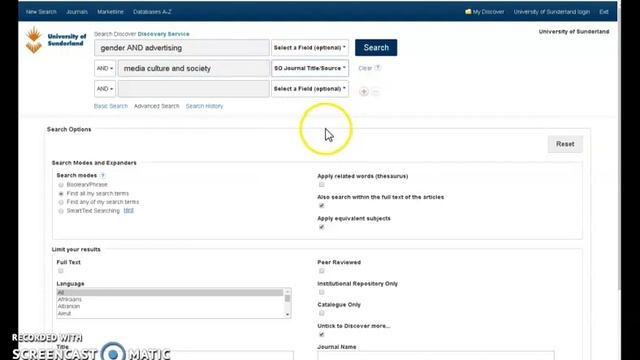The height and width of the screenshot is (360, 640).
Task: Open third row Select a Field dropdown
Action: point(310,89)
